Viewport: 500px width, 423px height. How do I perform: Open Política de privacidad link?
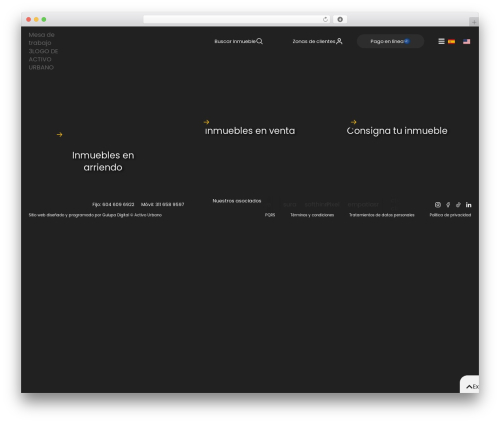point(450,215)
